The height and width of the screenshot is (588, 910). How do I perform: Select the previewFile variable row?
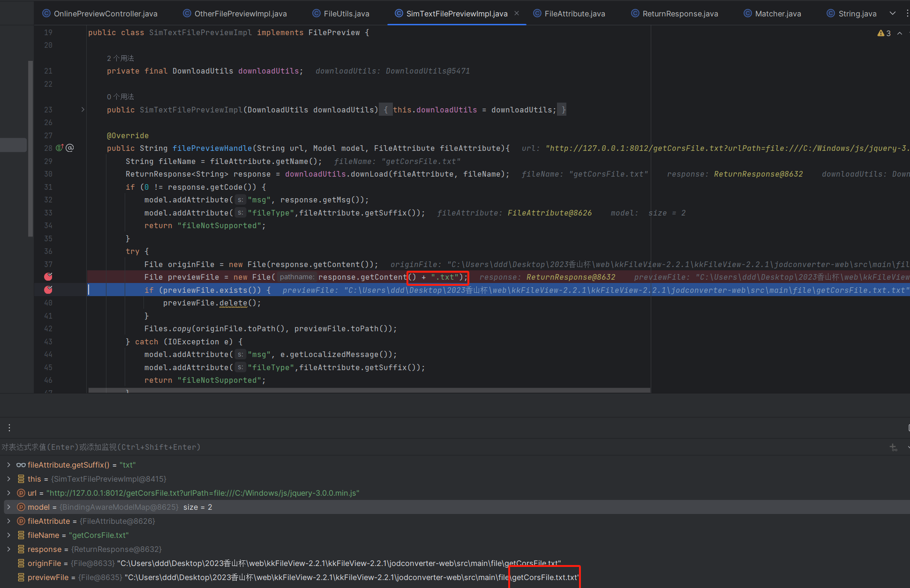point(455,577)
